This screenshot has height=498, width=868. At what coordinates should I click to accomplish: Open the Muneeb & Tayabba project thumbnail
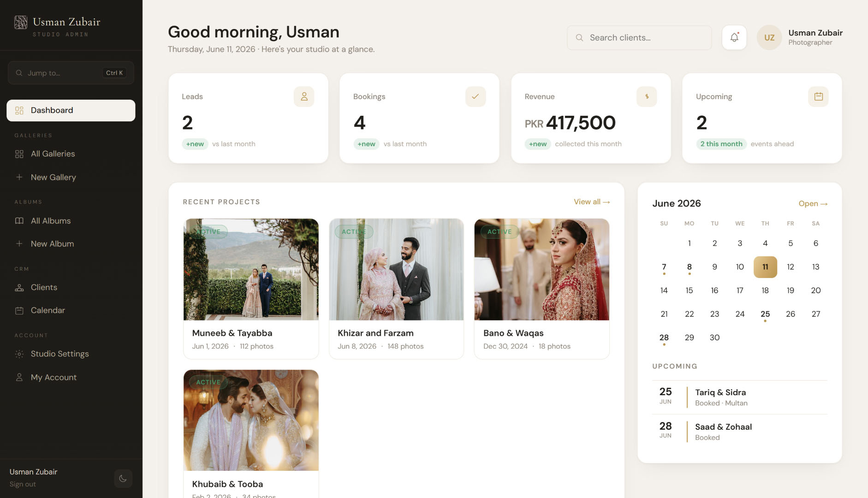[x=251, y=269]
